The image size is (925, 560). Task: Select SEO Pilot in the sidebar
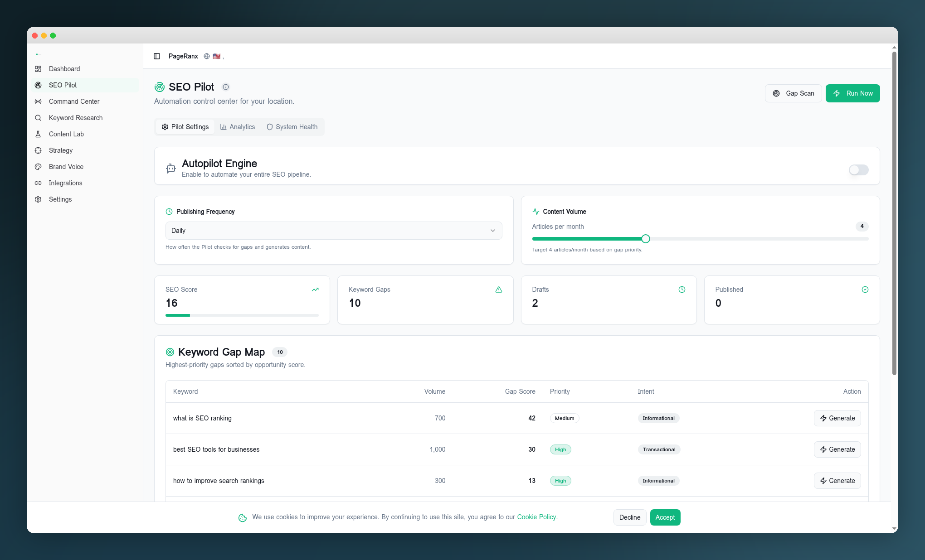pyautogui.click(x=63, y=85)
